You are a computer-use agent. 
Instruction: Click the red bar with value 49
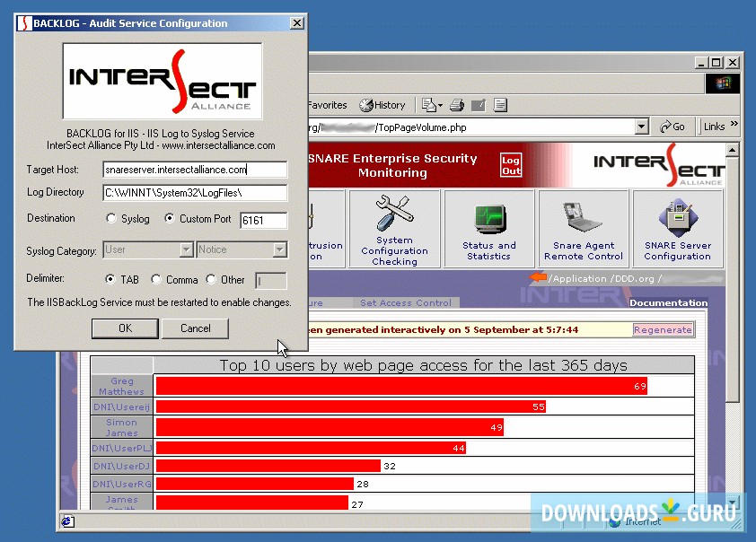[330, 427]
